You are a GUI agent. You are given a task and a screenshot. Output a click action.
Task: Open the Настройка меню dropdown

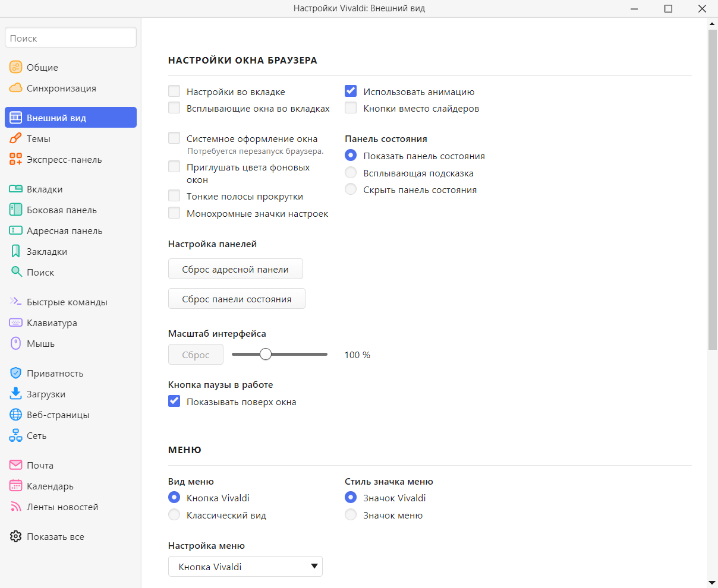click(x=245, y=567)
